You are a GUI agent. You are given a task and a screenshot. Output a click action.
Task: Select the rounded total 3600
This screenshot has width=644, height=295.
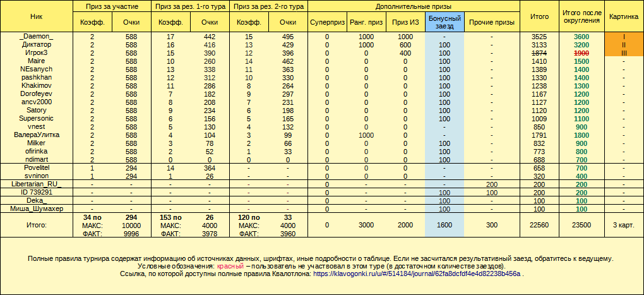click(581, 37)
